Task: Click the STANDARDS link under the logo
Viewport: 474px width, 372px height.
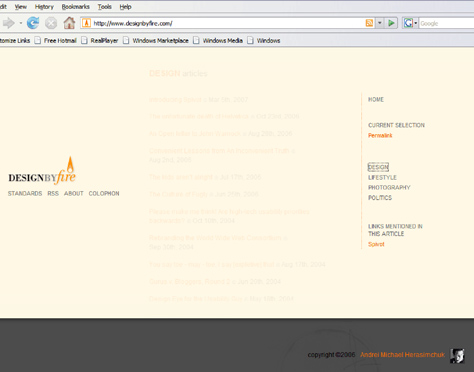Action: coord(25,193)
